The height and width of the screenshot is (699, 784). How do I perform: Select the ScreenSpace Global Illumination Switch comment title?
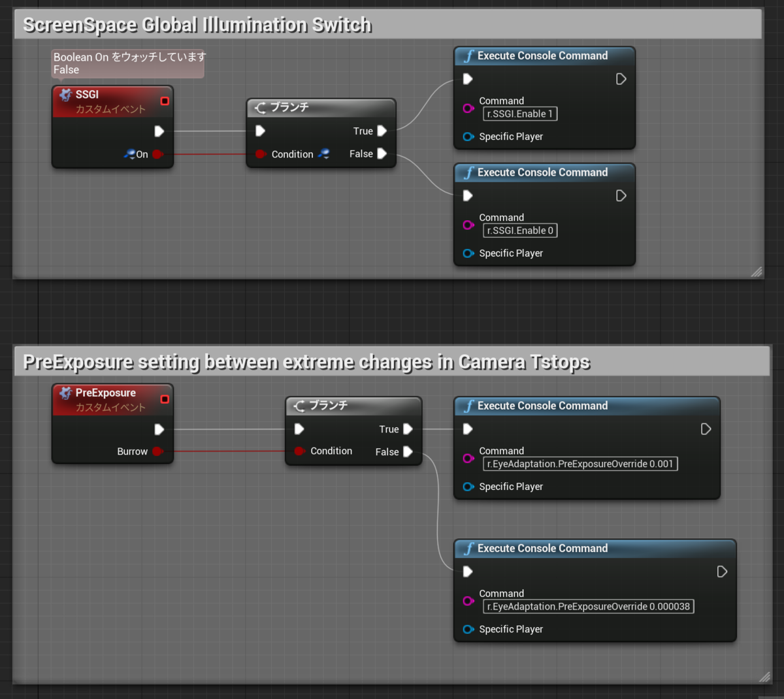point(197,25)
